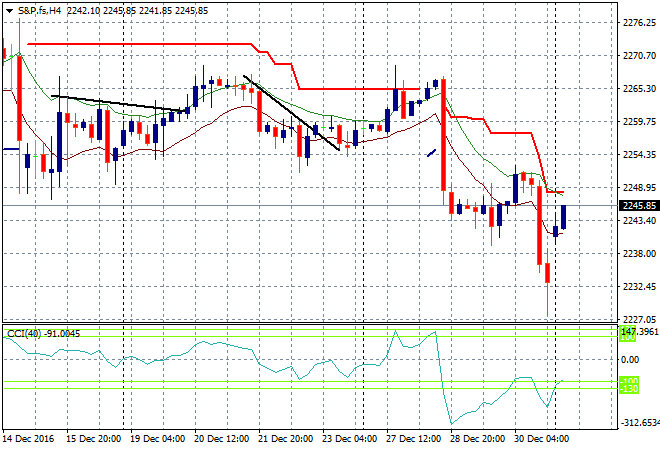
Task: Click the 19 Dec 04:00 time label
Action: click(x=157, y=439)
